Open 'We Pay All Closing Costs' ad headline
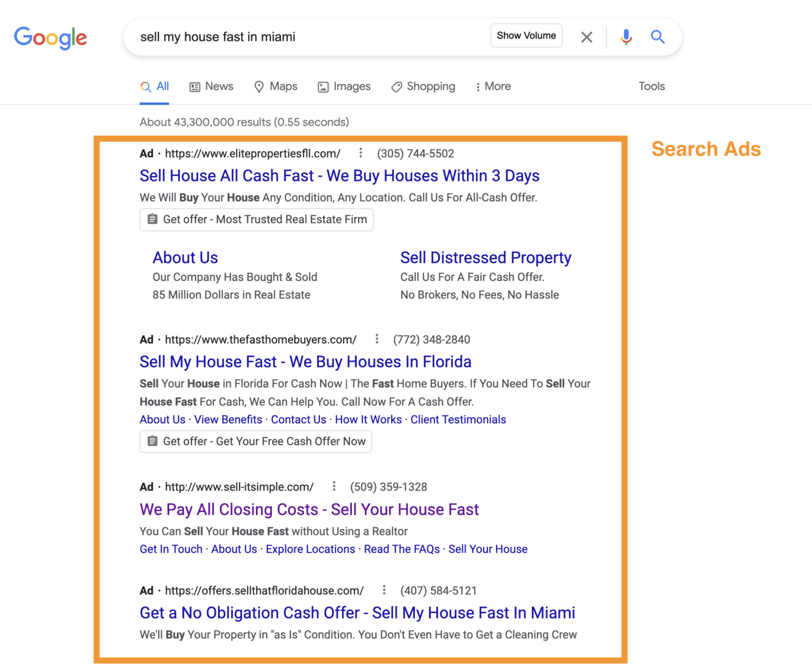 309,509
